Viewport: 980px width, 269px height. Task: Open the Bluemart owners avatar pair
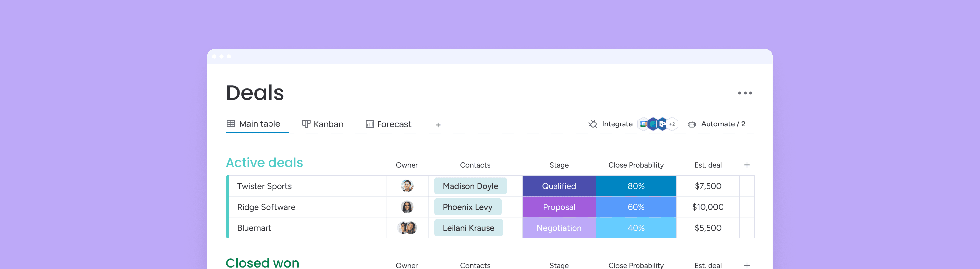coord(407,228)
